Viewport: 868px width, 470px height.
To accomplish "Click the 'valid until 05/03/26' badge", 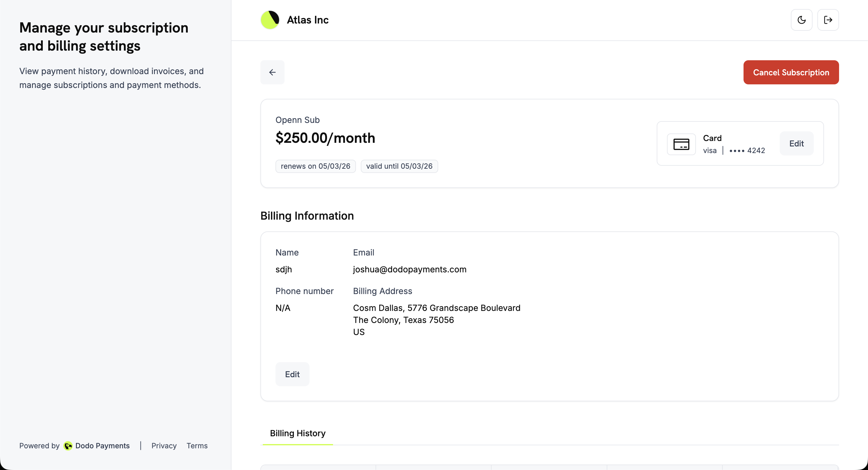I will coord(399,166).
